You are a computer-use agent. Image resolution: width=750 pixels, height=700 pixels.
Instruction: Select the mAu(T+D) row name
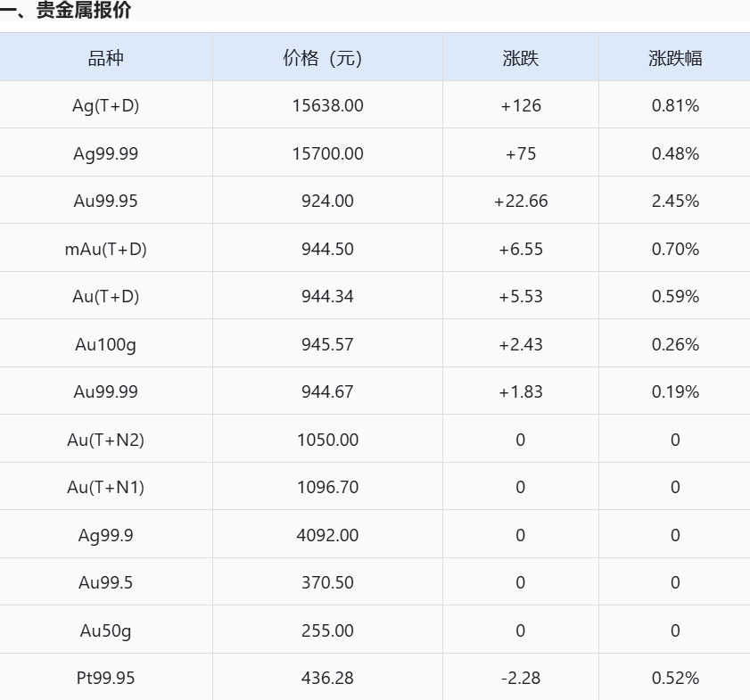106,249
